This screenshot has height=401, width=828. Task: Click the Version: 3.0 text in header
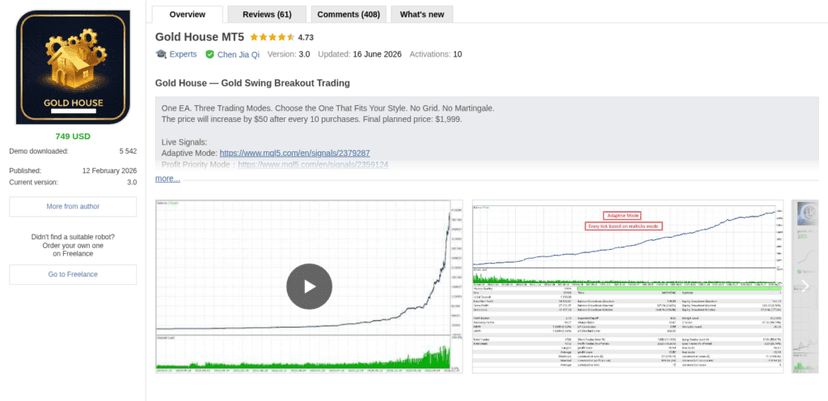click(x=289, y=54)
